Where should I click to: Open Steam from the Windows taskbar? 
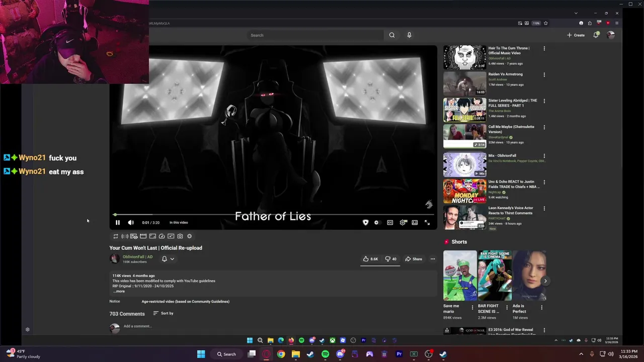coord(310,354)
